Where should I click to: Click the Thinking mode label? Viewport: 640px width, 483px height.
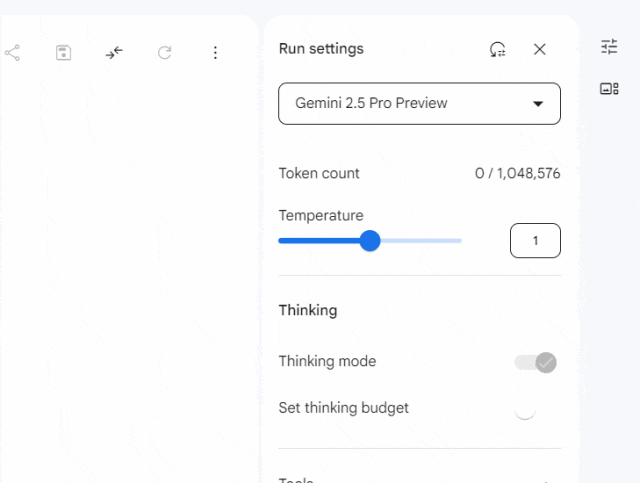[x=327, y=361]
